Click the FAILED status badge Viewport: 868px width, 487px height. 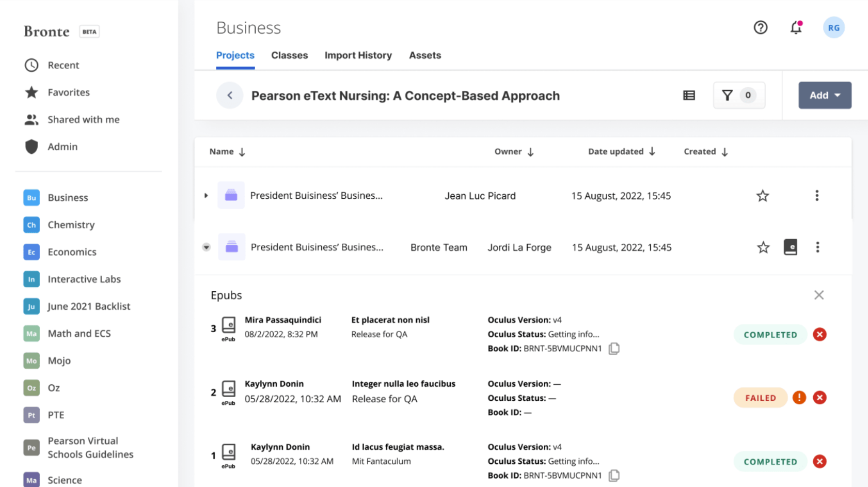(760, 398)
